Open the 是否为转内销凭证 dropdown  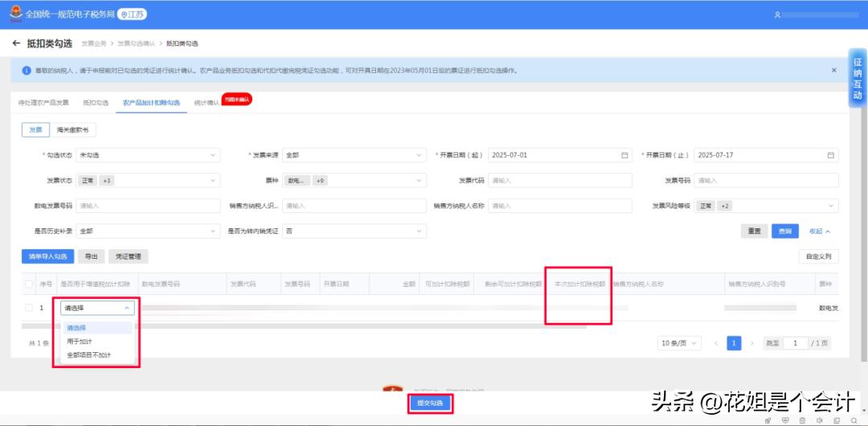354,231
